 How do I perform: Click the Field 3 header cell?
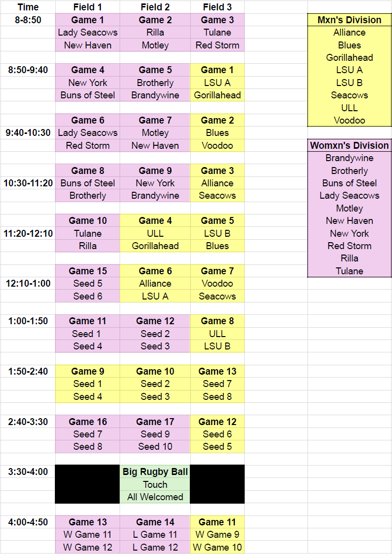[x=217, y=7]
